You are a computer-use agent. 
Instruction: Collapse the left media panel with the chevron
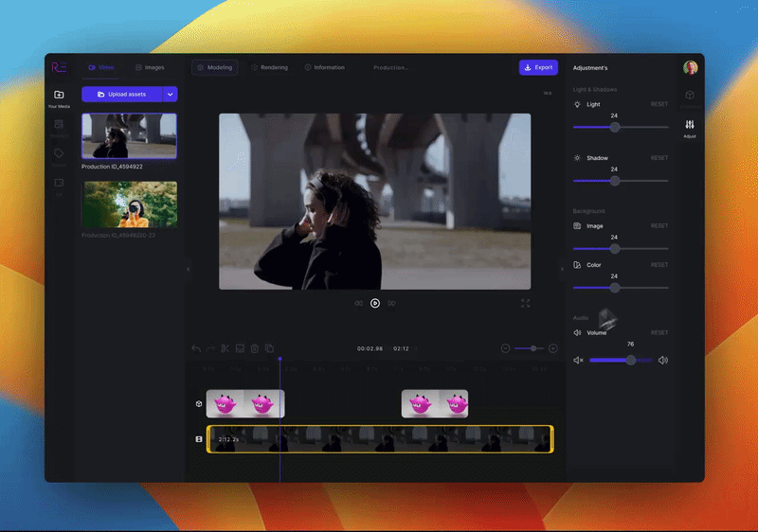coord(188,270)
